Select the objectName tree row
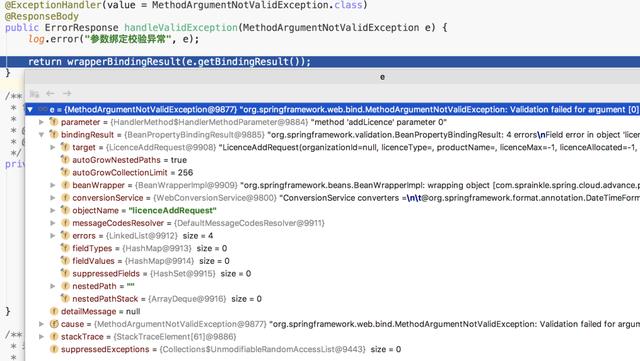The image size is (640, 361). click(332, 210)
